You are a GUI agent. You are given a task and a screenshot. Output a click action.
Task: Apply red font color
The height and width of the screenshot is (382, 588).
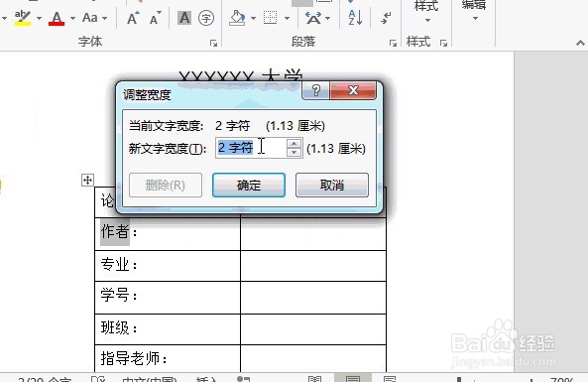(57, 18)
